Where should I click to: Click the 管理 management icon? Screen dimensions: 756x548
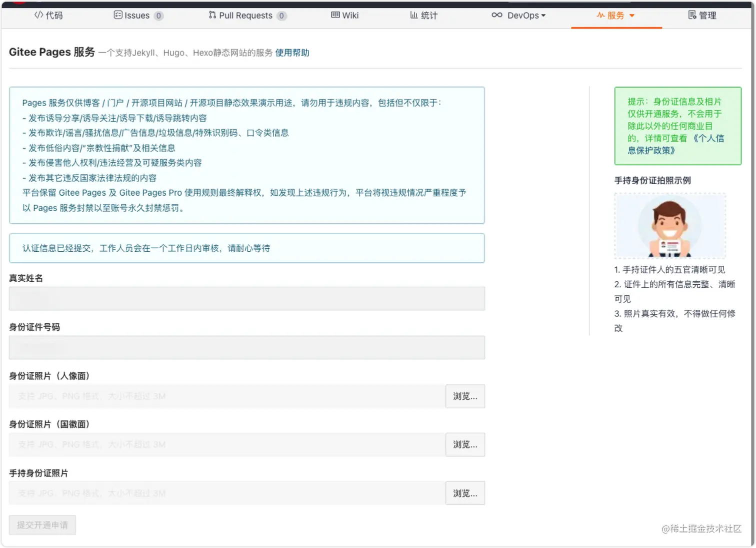(x=690, y=15)
